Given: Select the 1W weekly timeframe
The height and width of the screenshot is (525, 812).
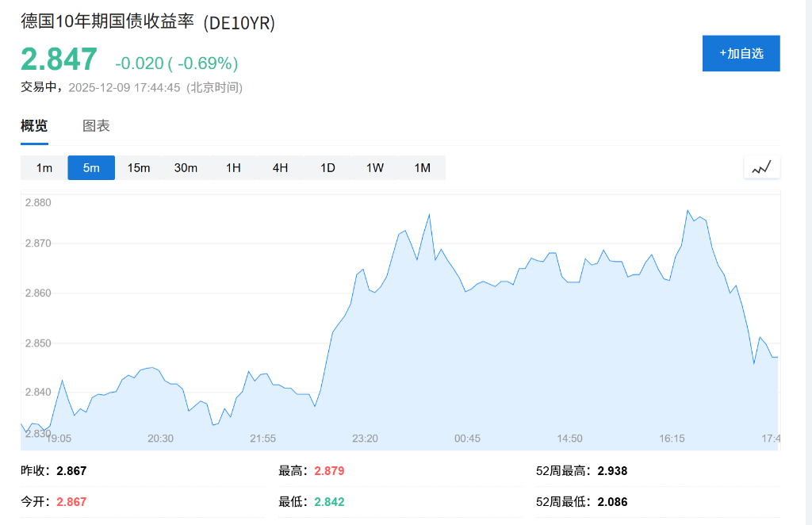Looking at the screenshot, I should click(x=374, y=167).
